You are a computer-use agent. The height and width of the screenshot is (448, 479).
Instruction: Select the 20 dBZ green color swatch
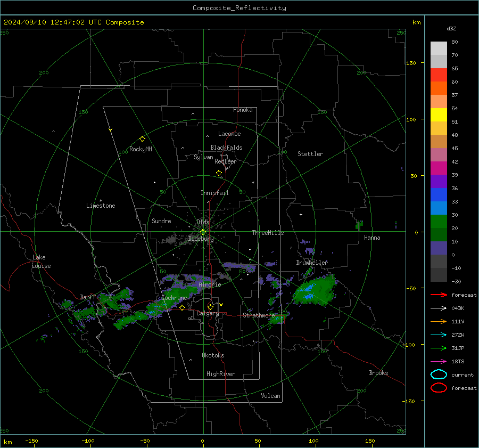[439, 222]
